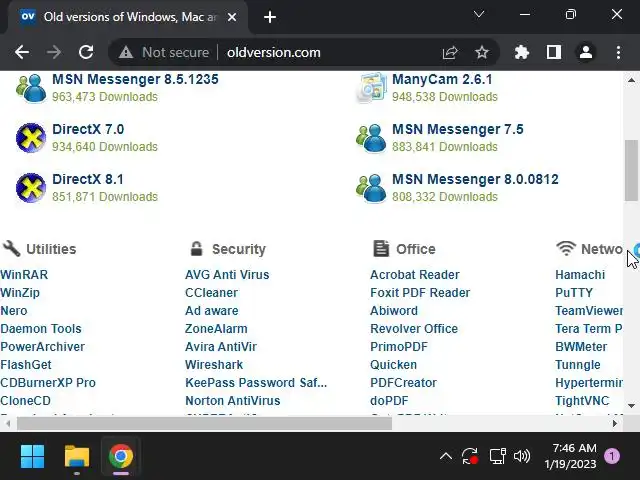This screenshot has height=480, width=640.
Task: Open File Explorer from the taskbar
Action: (77, 456)
